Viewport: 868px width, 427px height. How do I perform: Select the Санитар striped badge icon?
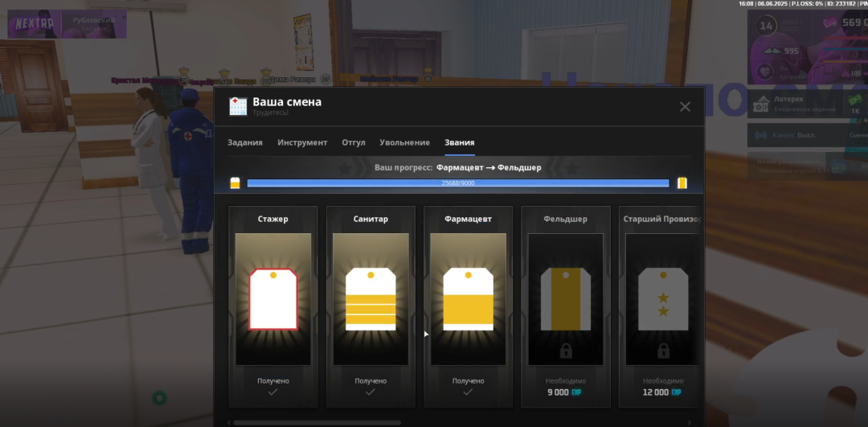(x=371, y=299)
